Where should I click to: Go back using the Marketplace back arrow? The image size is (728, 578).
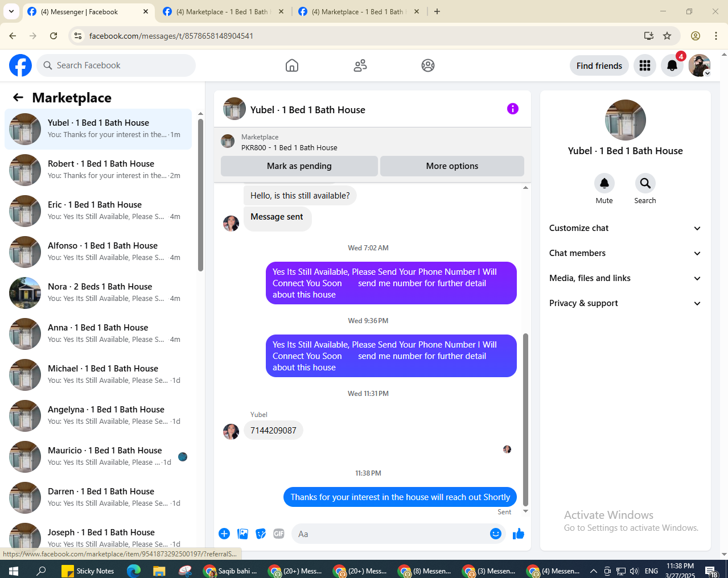[x=18, y=97]
